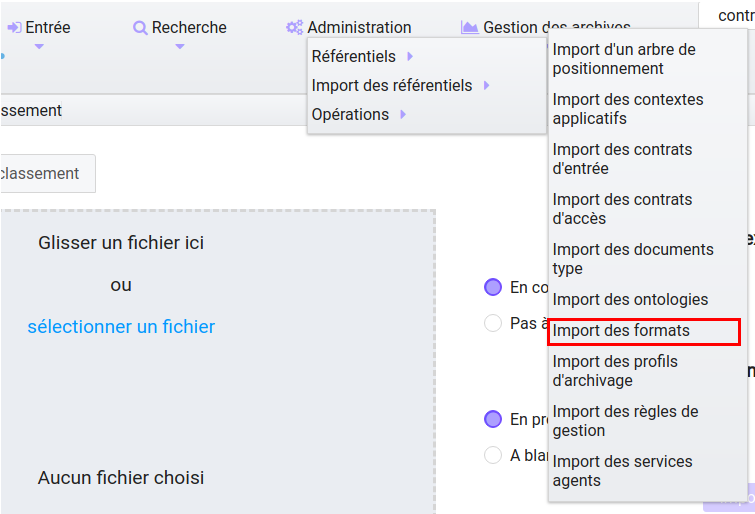Click the classement button
Image resolution: width=755 pixels, height=514 pixels.
point(48,173)
